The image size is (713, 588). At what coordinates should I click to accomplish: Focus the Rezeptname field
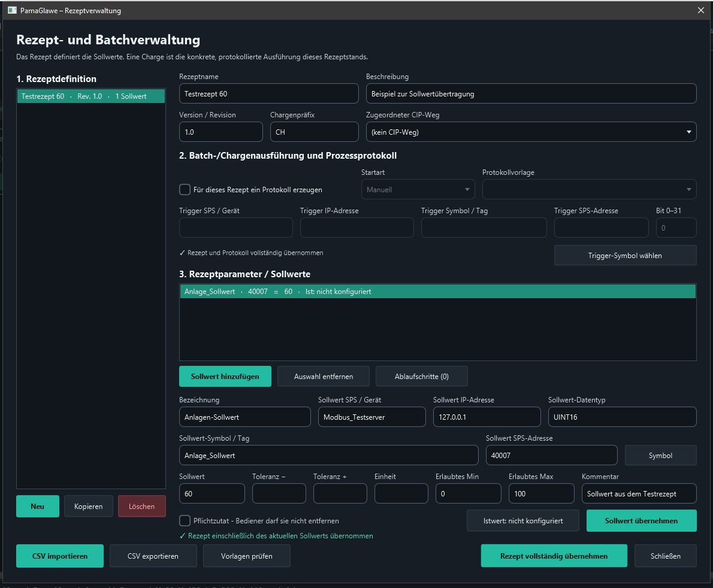[x=269, y=93]
